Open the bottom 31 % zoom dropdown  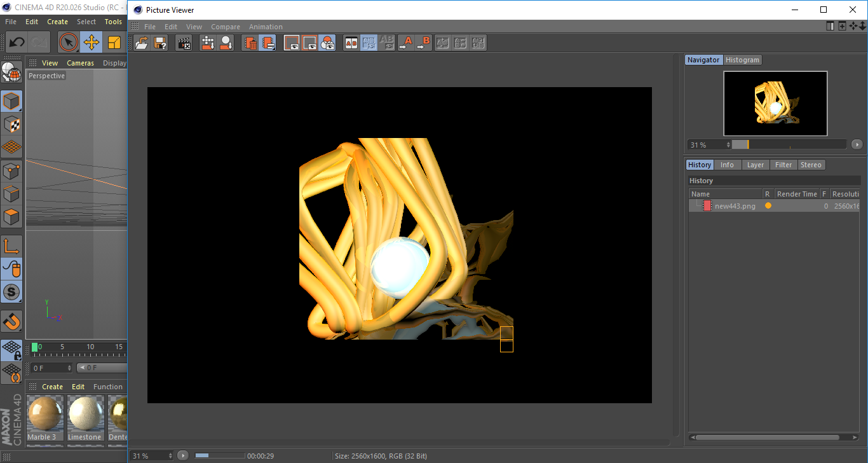pos(153,455)
